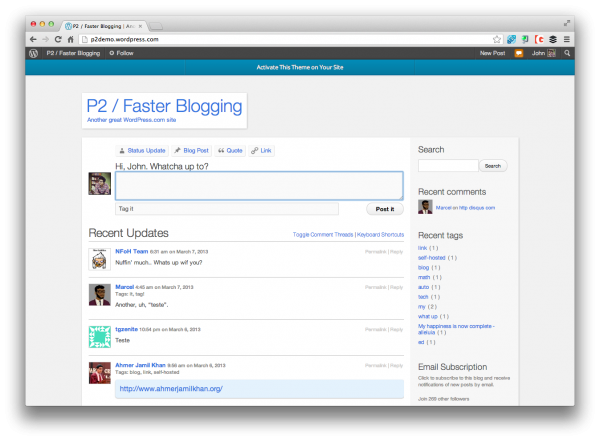Click Permalink on Marcel's post
Image resolution: width=600 pixels, height=441 pixels.
point(375,287)
